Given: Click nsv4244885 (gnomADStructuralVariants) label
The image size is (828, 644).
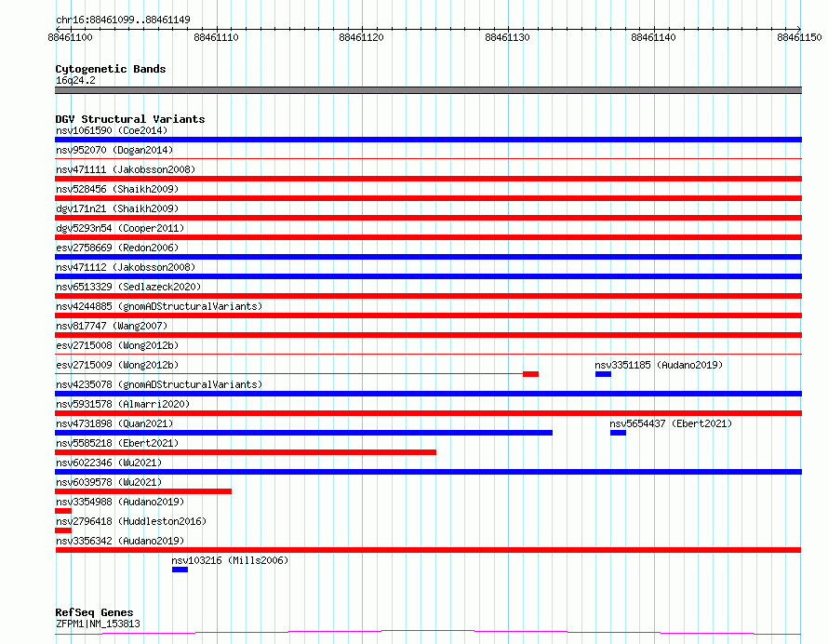Looking at the screenshot, I should click(x=159, y=306).
